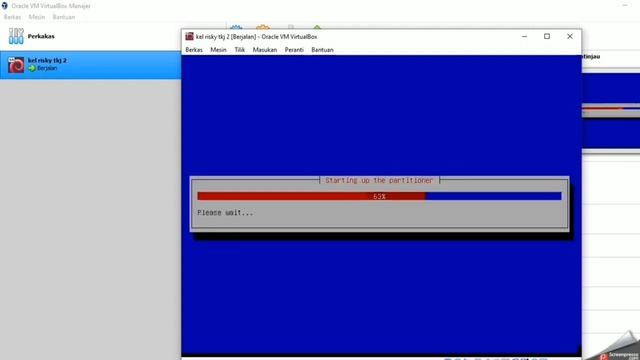Click the VM preview thumbnail in Manager

pos(611,110)
